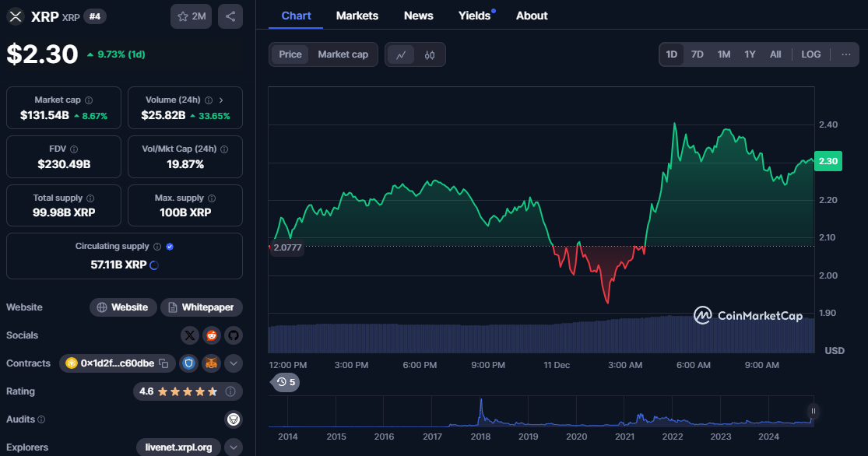Click the 2018 peak in overview timeline
This screenshot has width=868, height=456.
tap(481, 401)
